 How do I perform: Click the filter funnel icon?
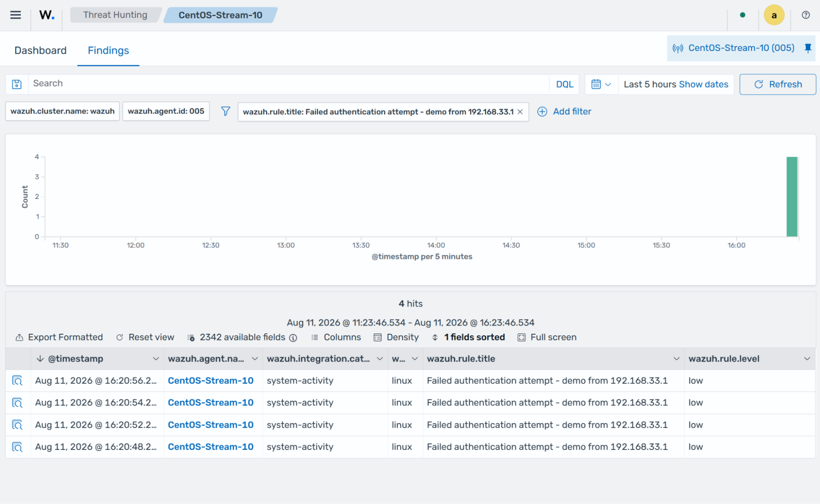[x=226, y=112]
